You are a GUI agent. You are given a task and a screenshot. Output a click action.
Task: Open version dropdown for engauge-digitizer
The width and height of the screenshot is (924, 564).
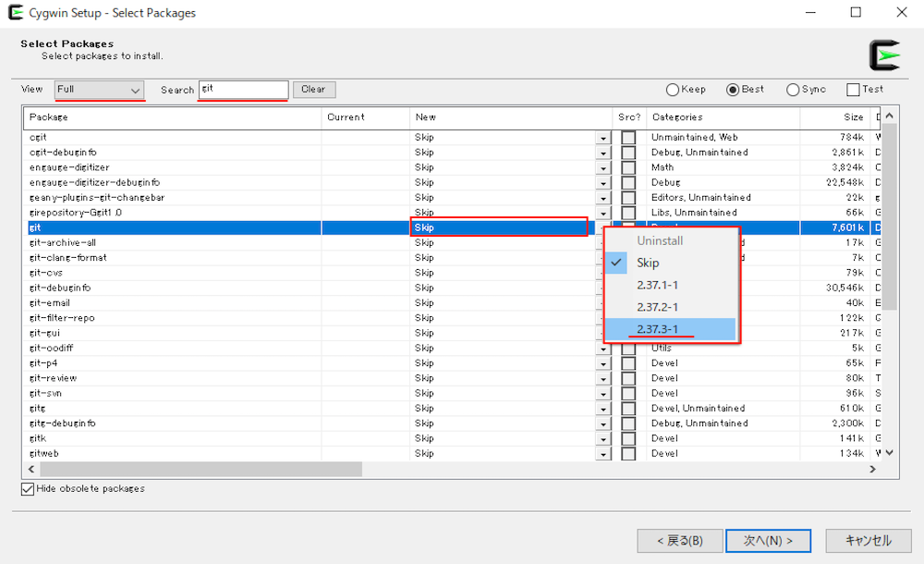click(603, 168)
